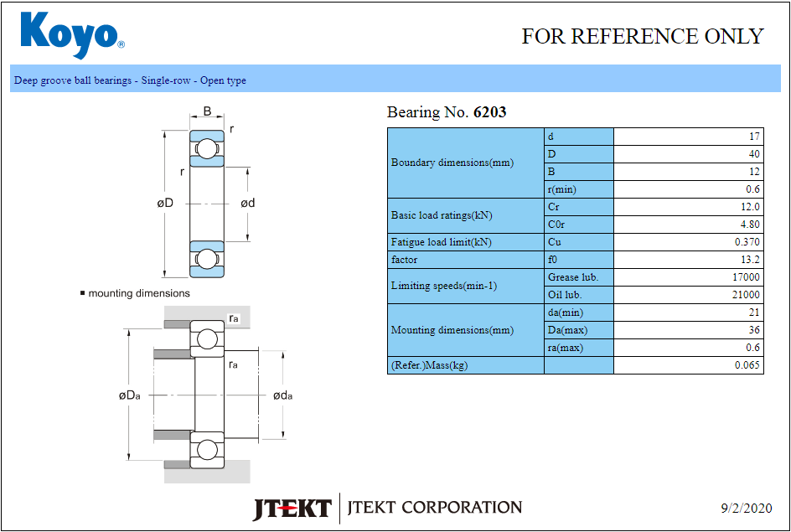Click the JTEKT CORPORATION text
The height and width of the screenshot is (532, 791).
point(434,508)
